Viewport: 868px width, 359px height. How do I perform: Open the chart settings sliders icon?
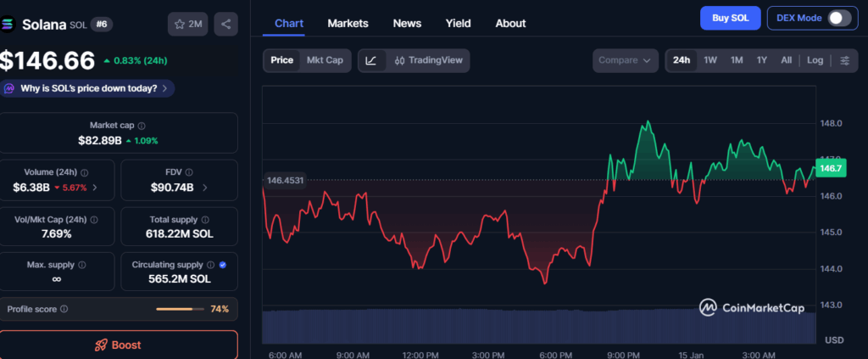coord(844,60)
